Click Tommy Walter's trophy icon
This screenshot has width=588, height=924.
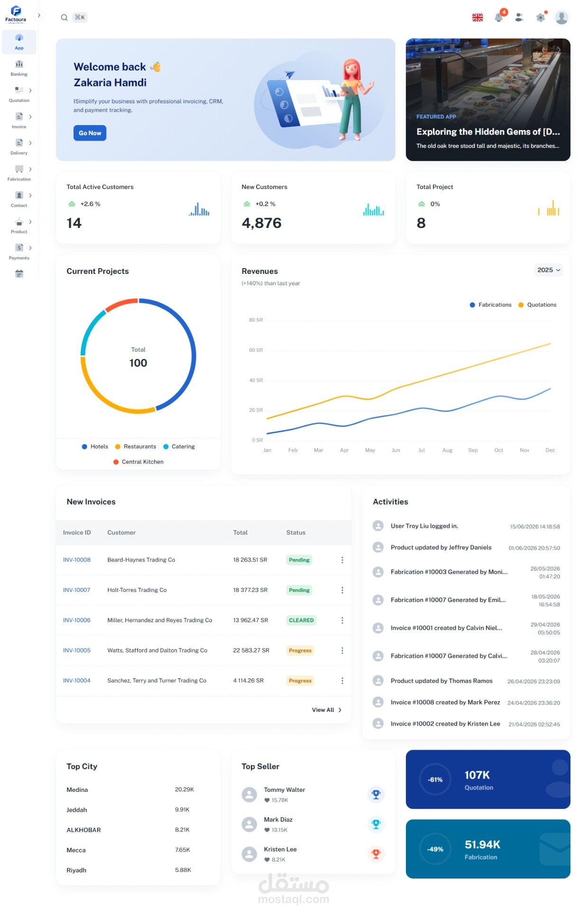[376, 794]
